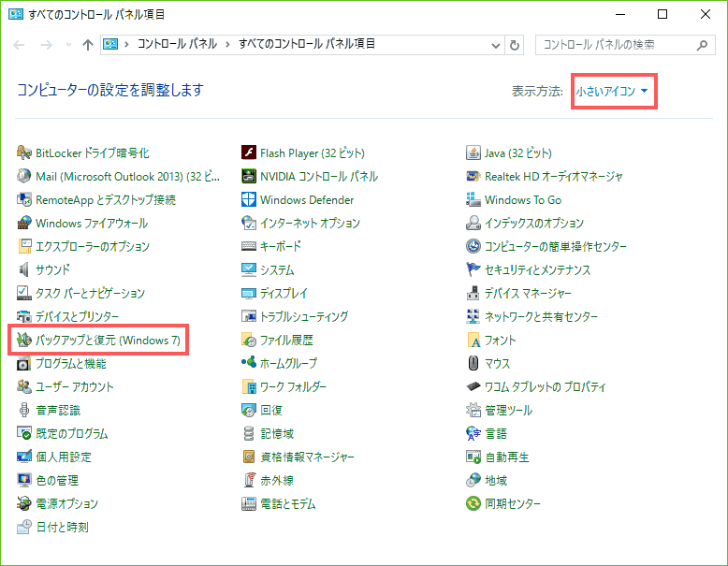
Task: Open the Windows To Go icon
Action: coord(473,199)
